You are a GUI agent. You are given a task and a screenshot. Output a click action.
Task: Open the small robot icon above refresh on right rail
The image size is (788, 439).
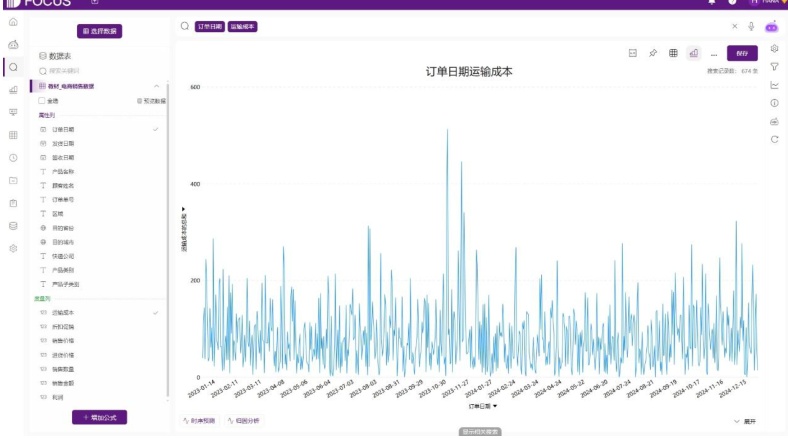click(x=774, y=121)
